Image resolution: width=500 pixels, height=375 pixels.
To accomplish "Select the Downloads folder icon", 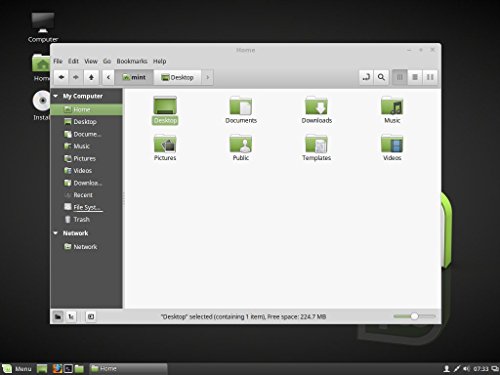I will (316, 110).
